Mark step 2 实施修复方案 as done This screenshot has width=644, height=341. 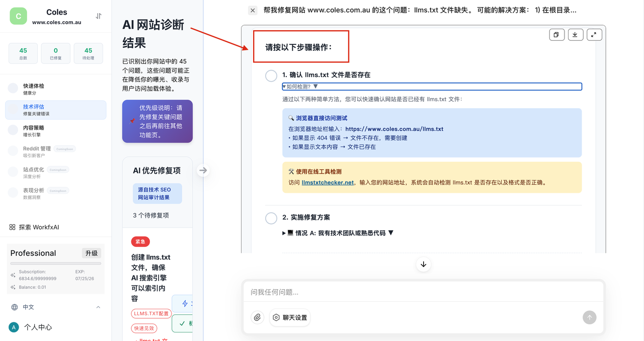pos(271,218)
